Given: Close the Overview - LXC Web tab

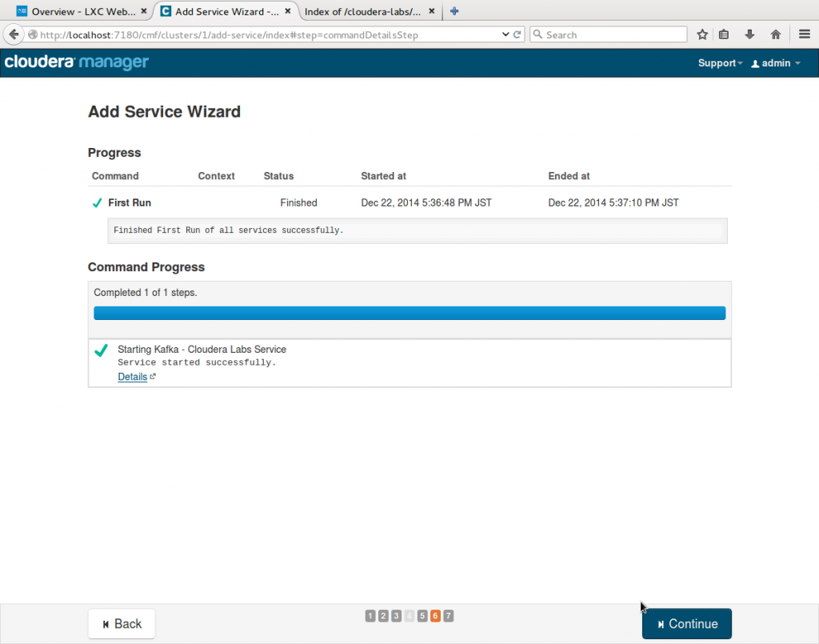Looking at the screenshot, I should [144, 11].
